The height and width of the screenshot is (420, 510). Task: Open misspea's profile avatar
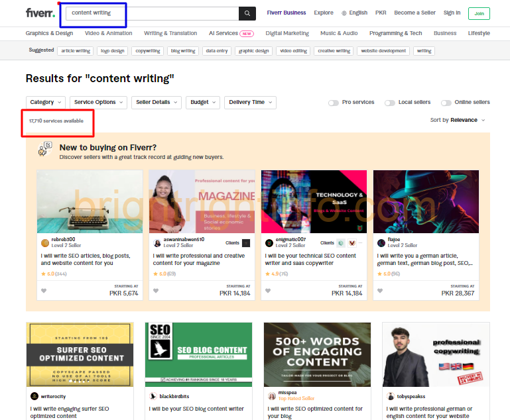tap(272, 396)
